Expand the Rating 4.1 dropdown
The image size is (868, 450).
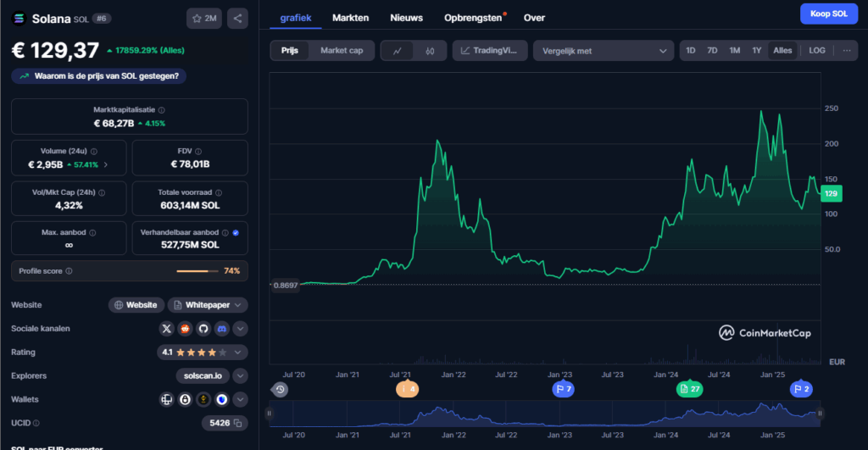point(238,353)
